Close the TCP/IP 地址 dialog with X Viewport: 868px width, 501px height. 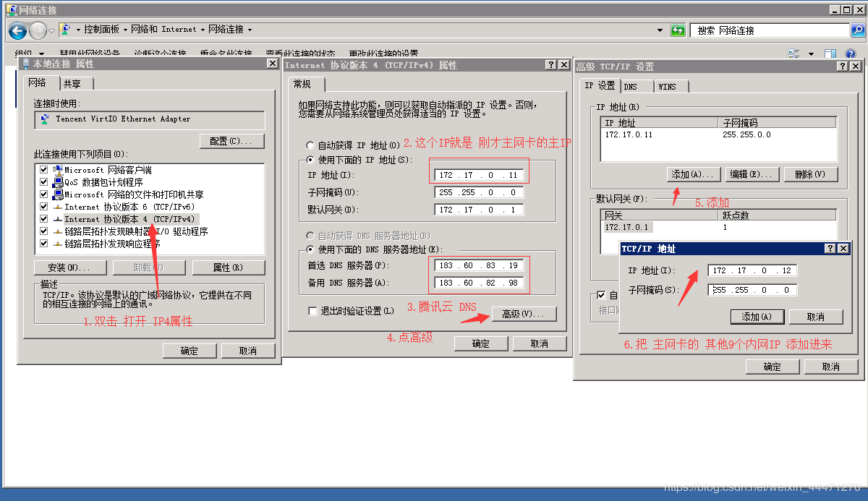click(x=843, y=249)
